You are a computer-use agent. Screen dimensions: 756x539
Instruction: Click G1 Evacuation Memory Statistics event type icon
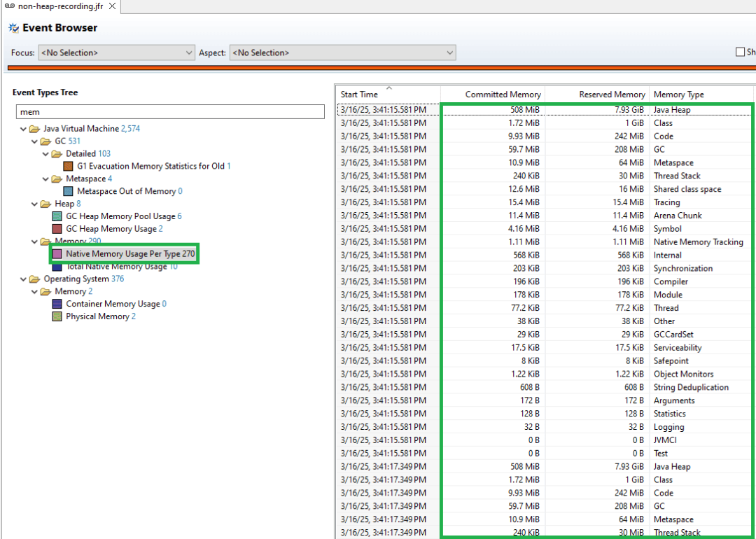[x=69, y=167]
